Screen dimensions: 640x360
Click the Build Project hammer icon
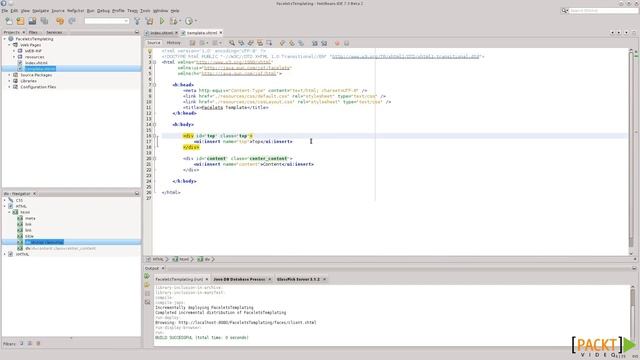tap(138, 21)
